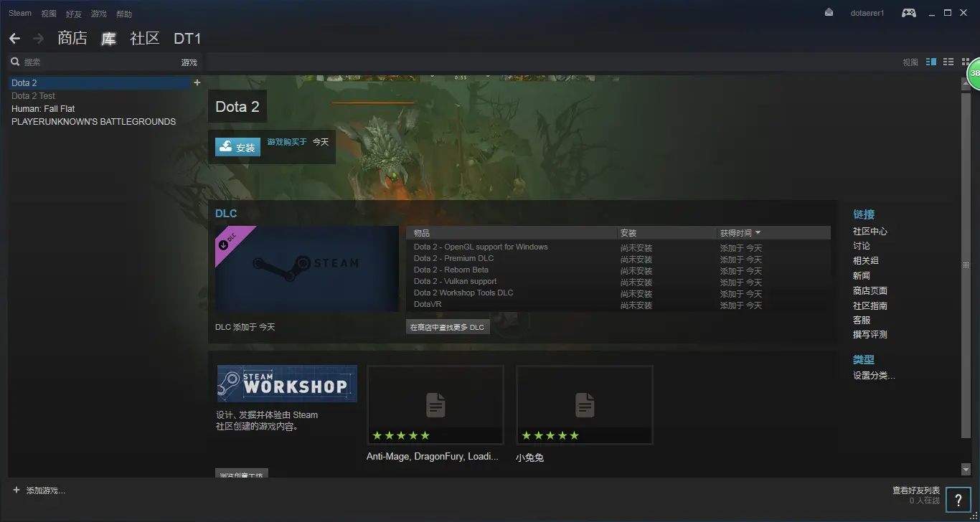Click the 浏览创意工坊 button
The height and width of the screenshot is (522, 980).
[x=242, y=475]
